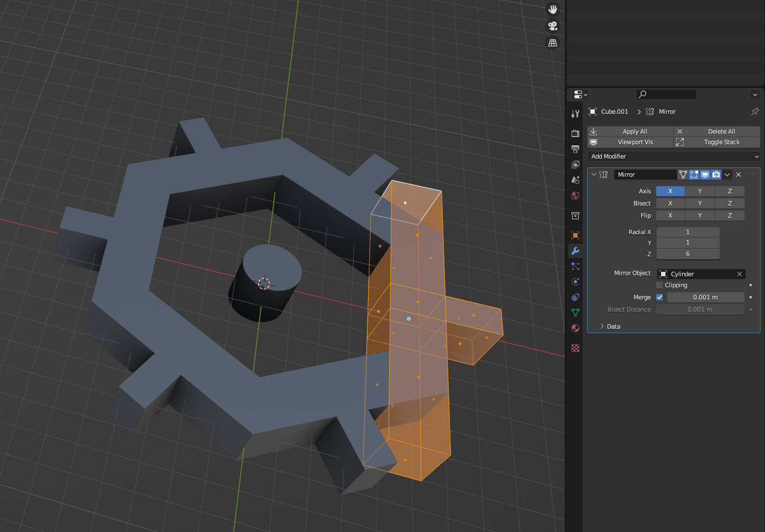Open the Particles properties tab
This screenshot has width=765, height=532.
(x=575, y=266)
